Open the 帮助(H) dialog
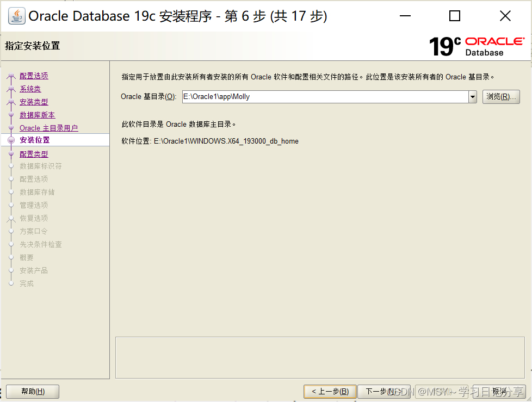The image size is (532, 402). [x=32, y=391]
